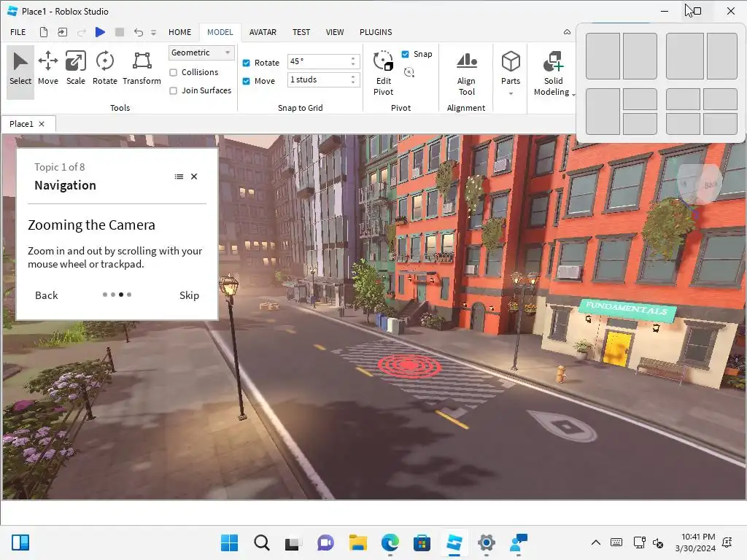Click the red target marker on road
This screenshot has height=560, width=747.
409,366
